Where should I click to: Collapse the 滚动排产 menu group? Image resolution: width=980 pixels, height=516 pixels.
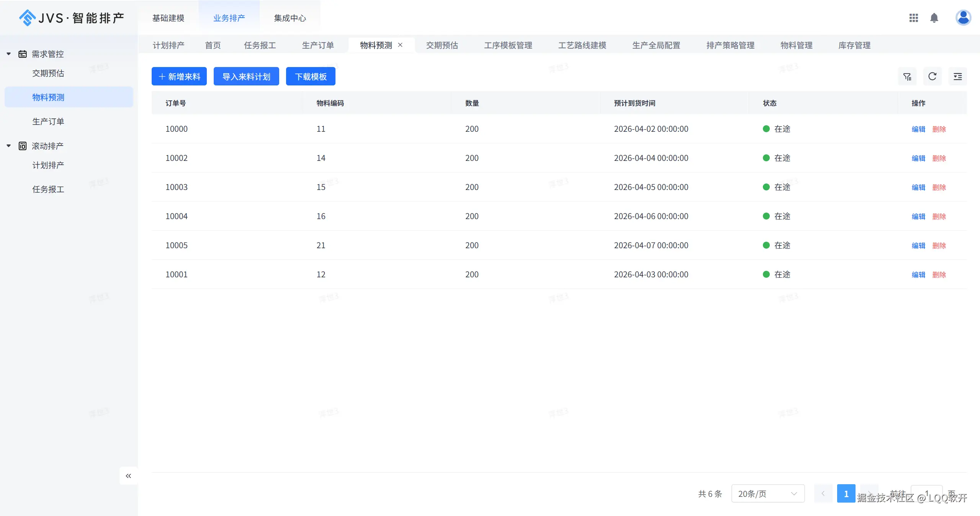[9, 146]
